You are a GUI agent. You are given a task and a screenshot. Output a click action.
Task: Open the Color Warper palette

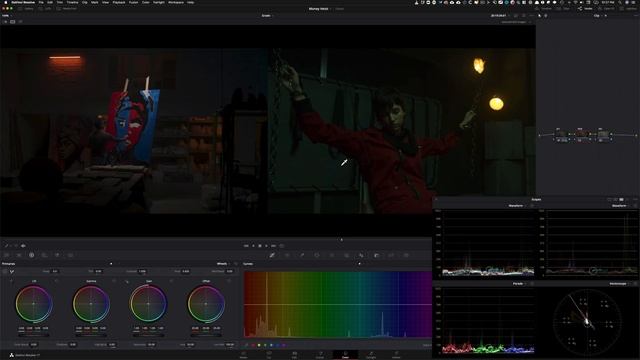pos(287,255)
